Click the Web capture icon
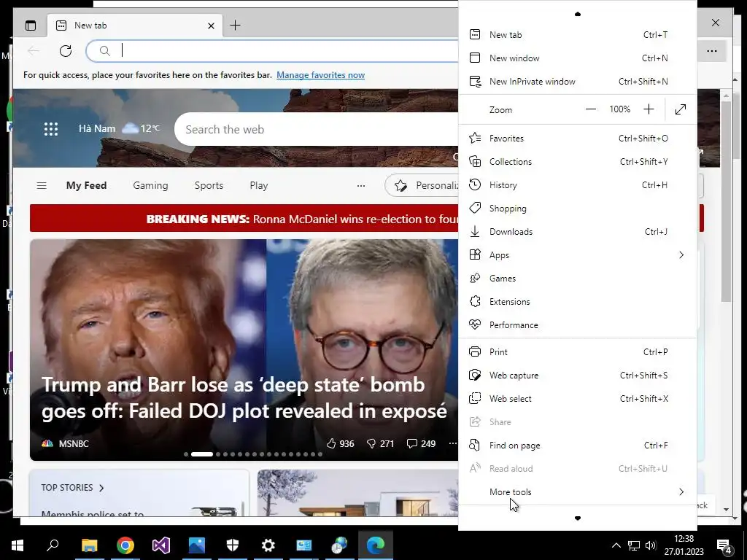The width and height of the screenshot is (747, 560). pyautogui.click(x=474, y=376)
